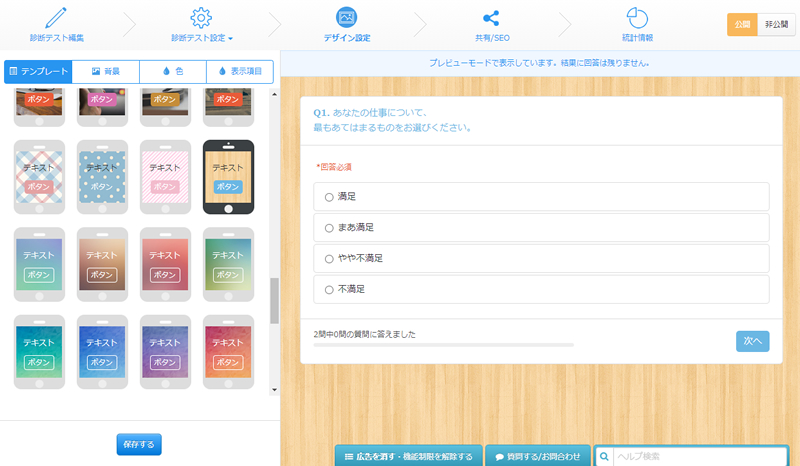Select the 満足 radio option

pyautogui.click(x=329, y=197)
